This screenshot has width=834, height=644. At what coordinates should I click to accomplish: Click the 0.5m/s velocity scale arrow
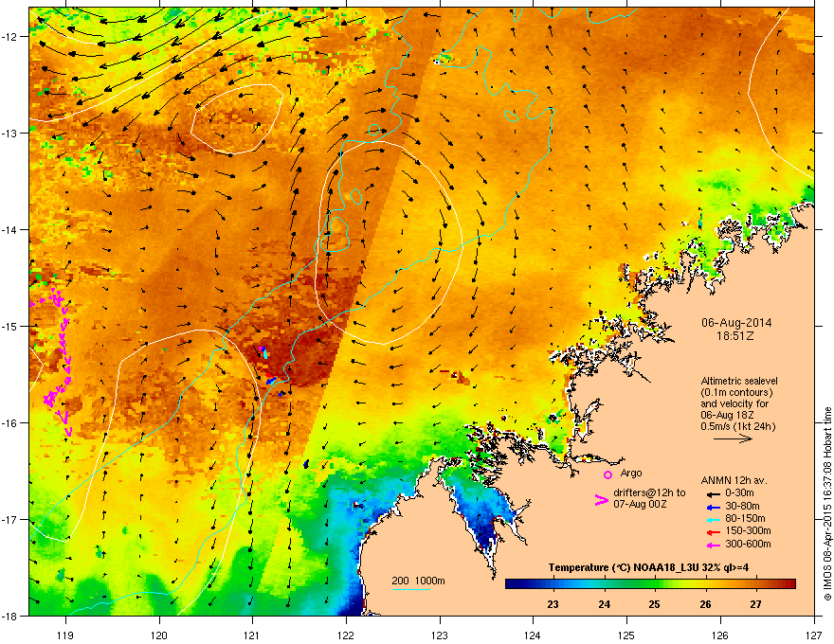pos(733,438)
